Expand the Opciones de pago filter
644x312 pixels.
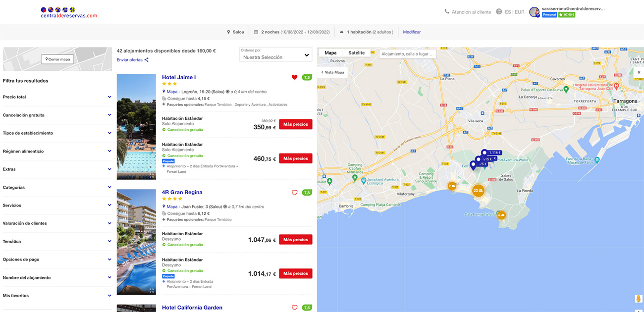(x=57, y=260)
